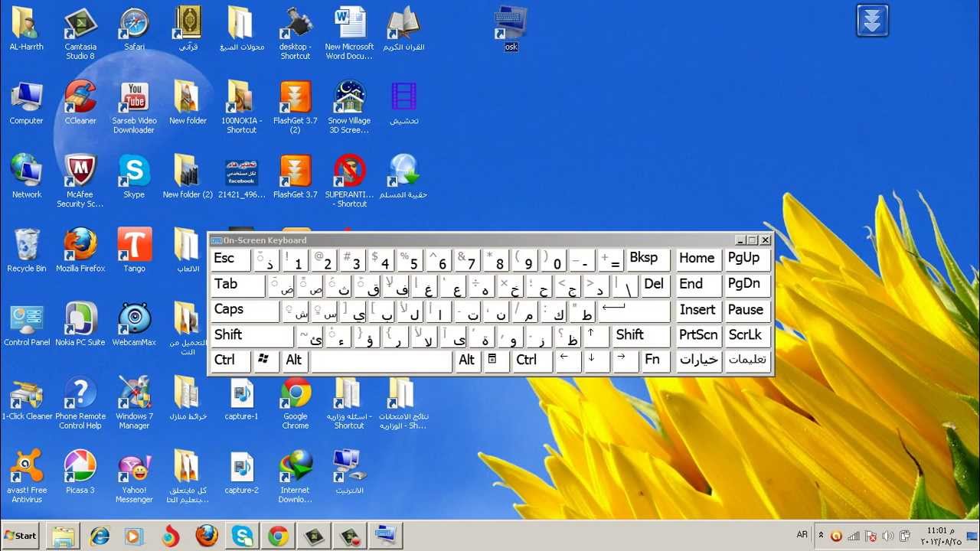980x551 pixels.
Task: Select the 1-Click Cleaner desktop icon
Action: pyautogui.click(x=27, y=398)
